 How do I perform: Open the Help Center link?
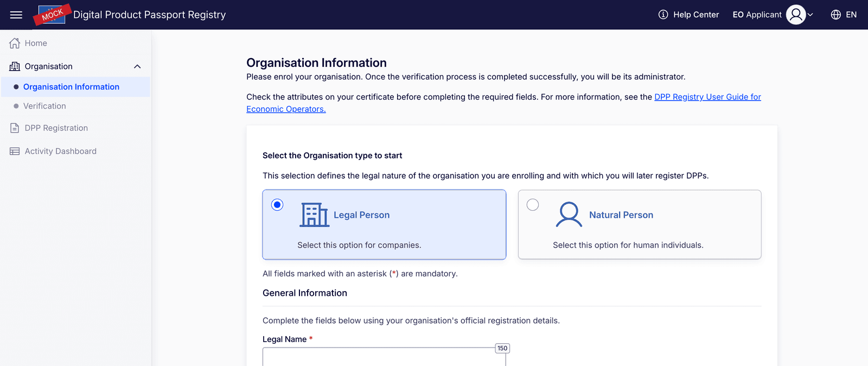[696, 15]
